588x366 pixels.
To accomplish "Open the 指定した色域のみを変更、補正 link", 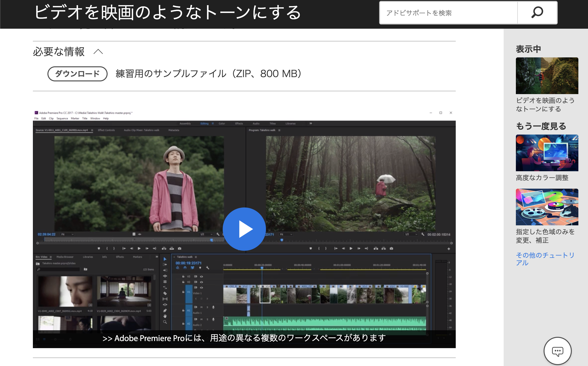I will pyautogui.click(x=545, y=236).
